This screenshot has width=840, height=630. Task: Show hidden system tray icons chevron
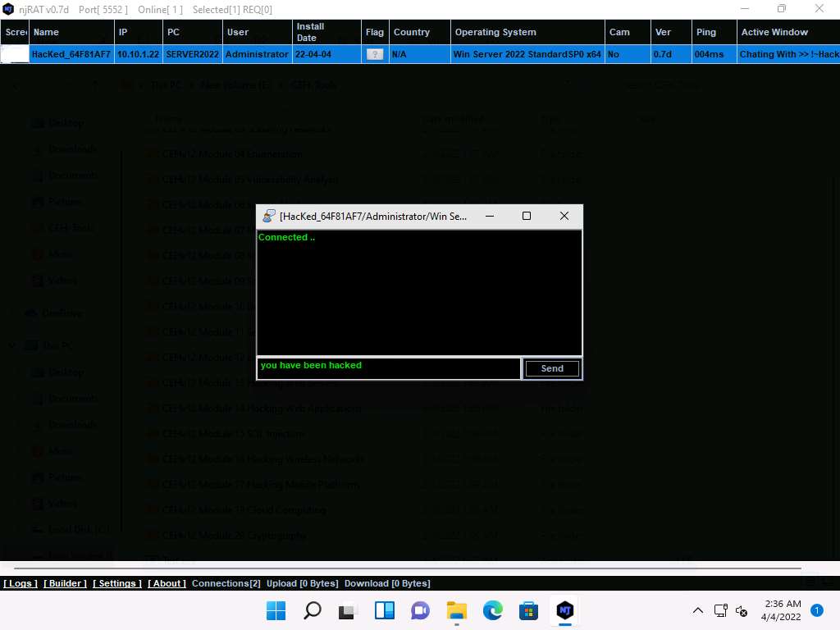[698, 610]
